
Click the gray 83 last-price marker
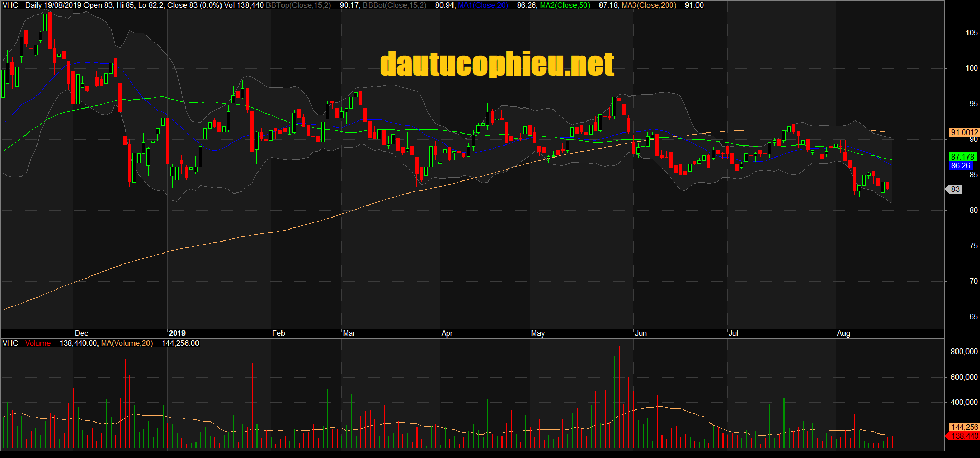coord(955,189)
